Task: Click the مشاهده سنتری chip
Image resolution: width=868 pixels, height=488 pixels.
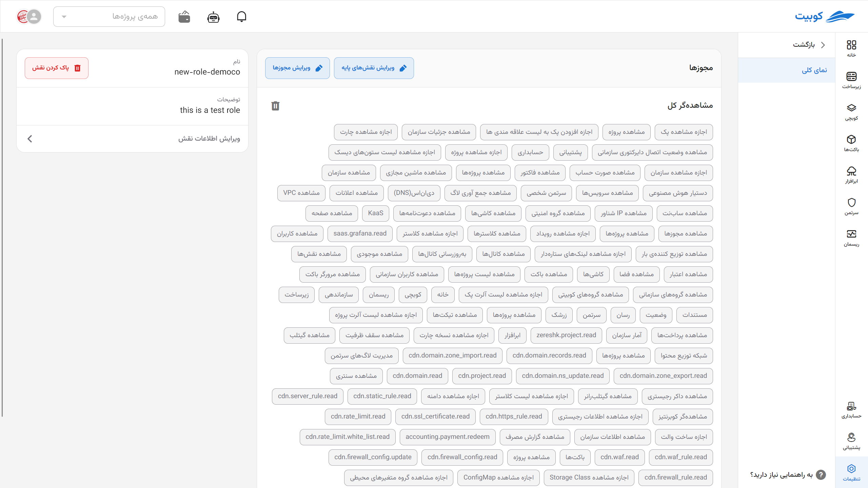Action: [356, 376]
